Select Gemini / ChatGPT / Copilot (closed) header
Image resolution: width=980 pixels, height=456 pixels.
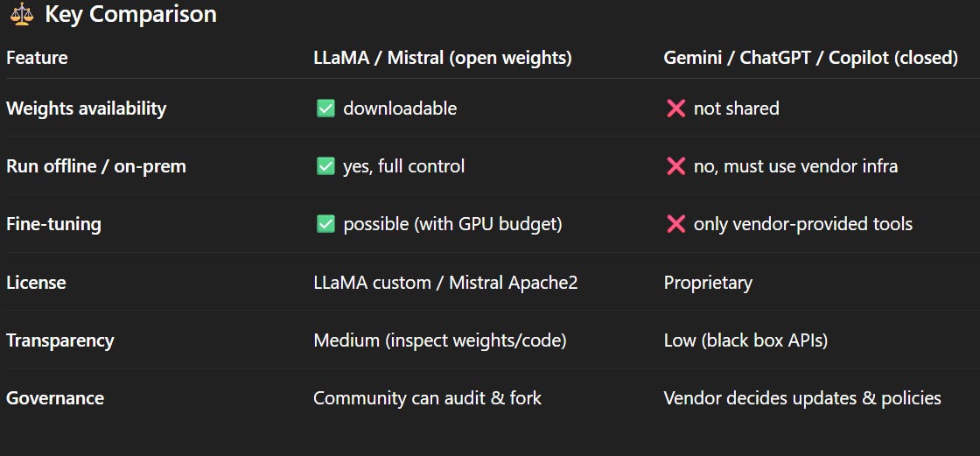pyautogui.click(x=810, y=58)
